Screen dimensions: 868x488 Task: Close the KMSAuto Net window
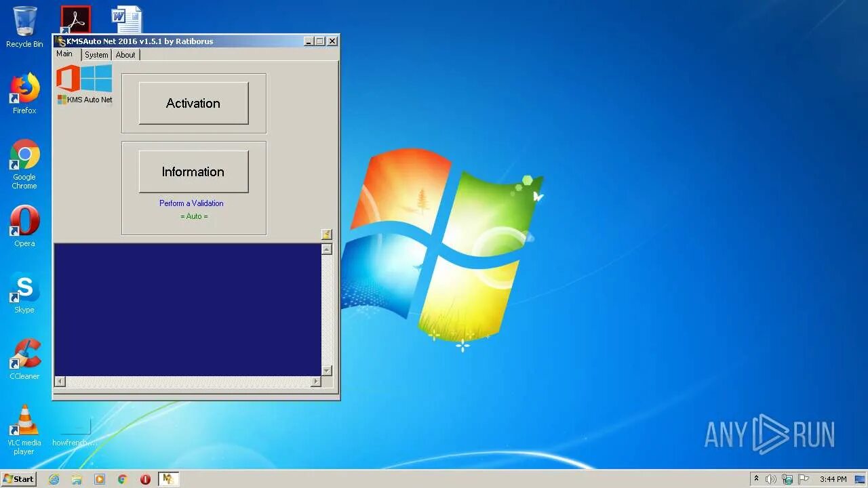coord(332,41)
